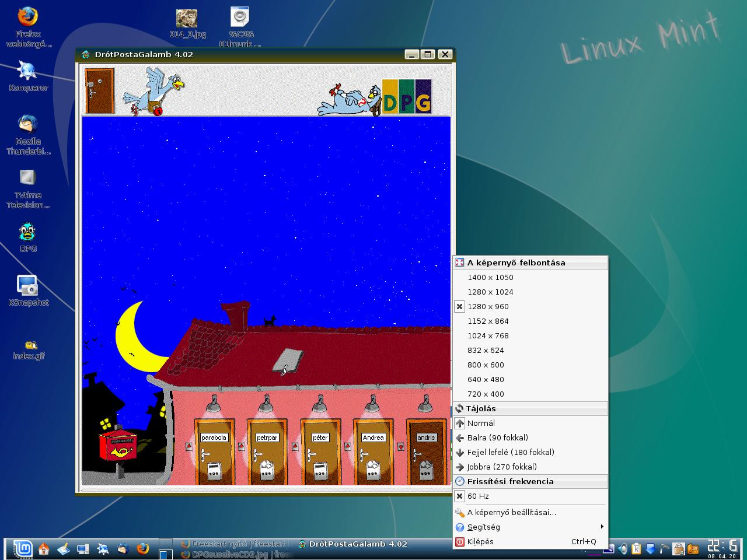The height and width of the screenshot is (560, 747).
Task: Ring the doorbell left of péter door
Action: click(x=295, y=447)
